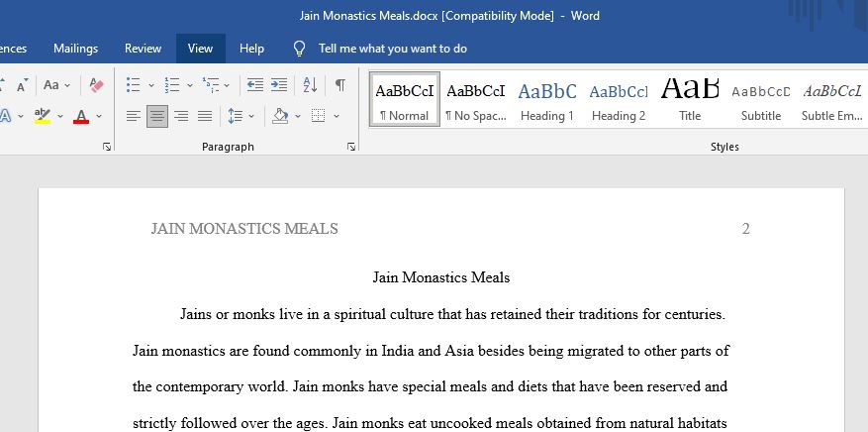Open the Text Highlight Color dropdown arrow
Screen dimensions: 868x432
pos(60,116)
